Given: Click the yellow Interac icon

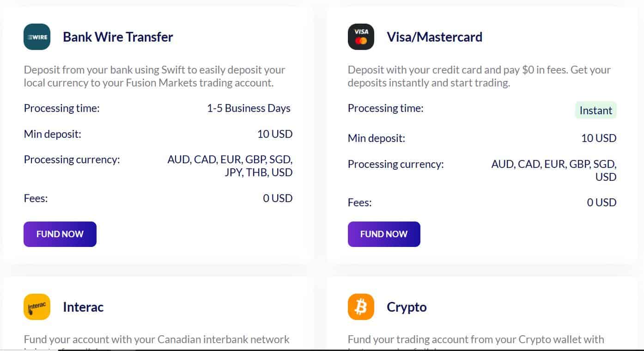Looking at the screenshot, I should coord(37,307).
